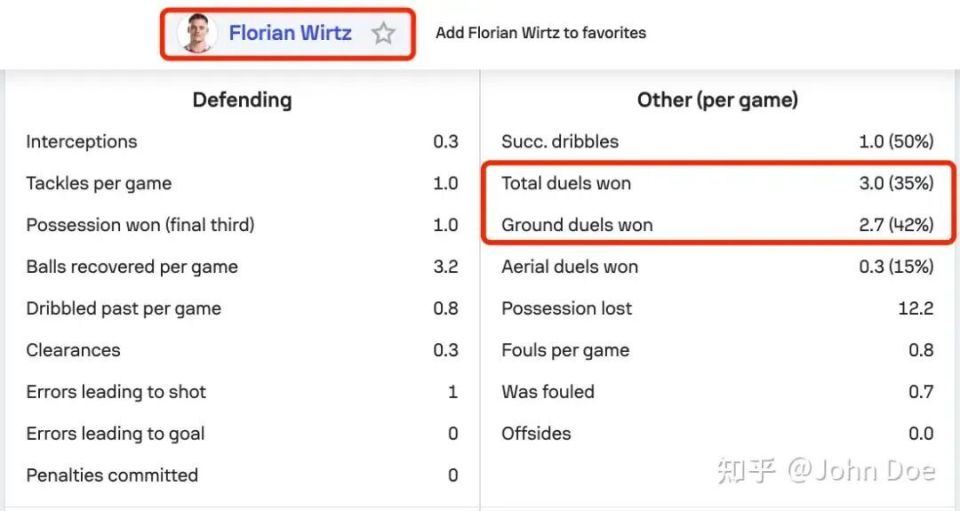Click the Tackles per game row
Screen dimensions: 960x511
click(x=242, y=183)
